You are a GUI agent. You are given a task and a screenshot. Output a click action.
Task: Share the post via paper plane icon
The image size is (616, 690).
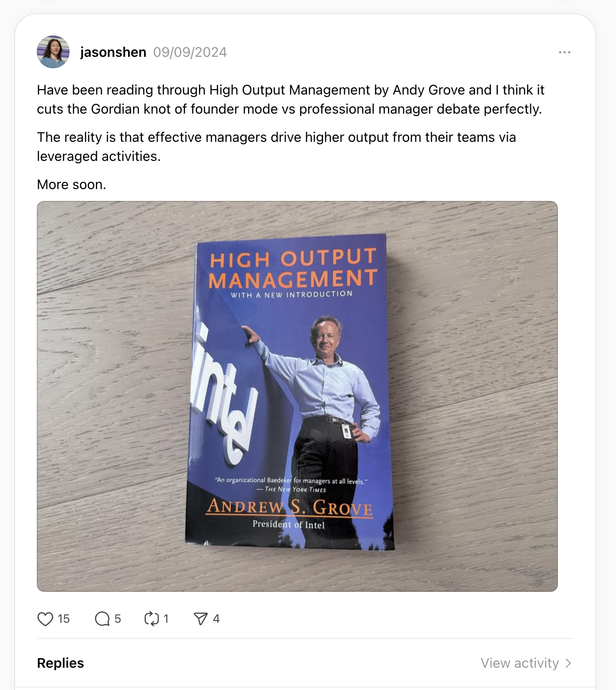coord(200,619)
